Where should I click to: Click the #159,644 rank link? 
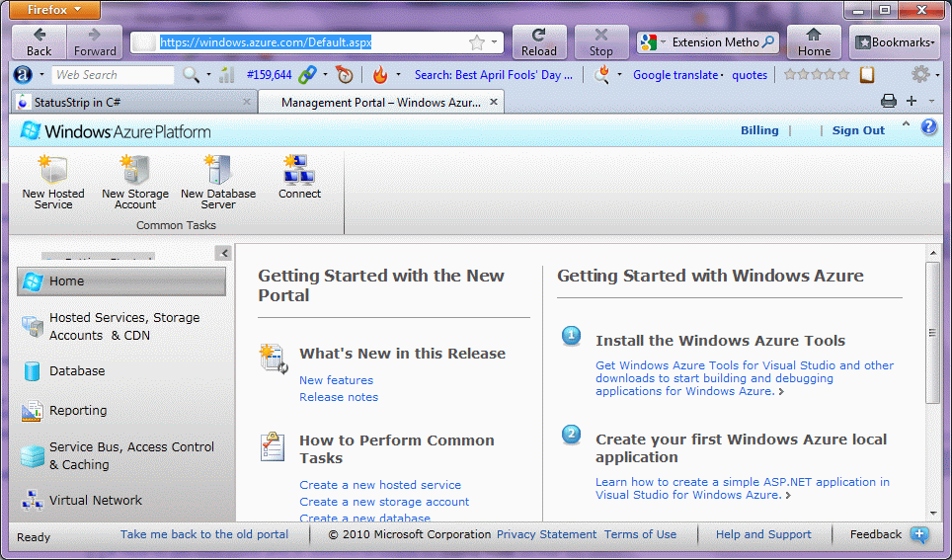point(269,75)
